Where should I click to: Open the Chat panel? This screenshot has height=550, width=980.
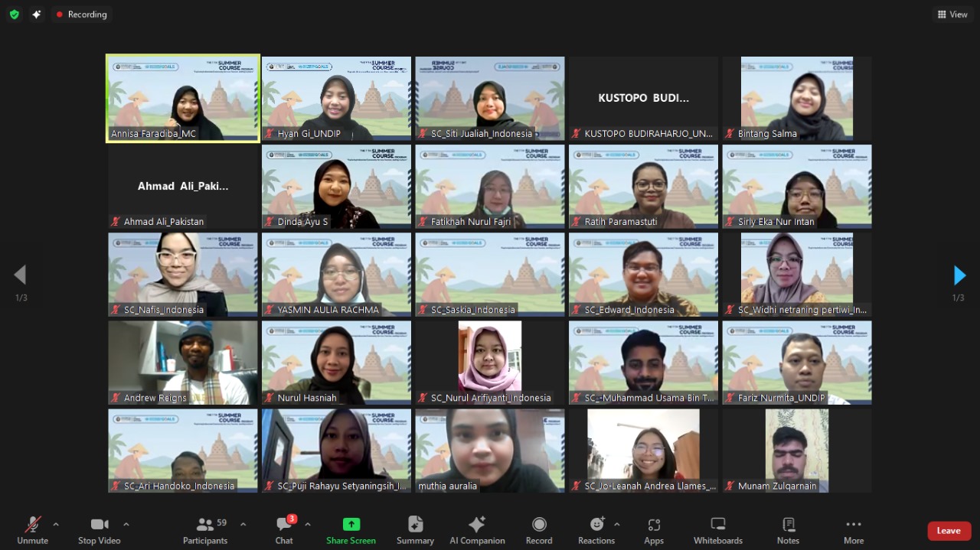coord(284,530)
